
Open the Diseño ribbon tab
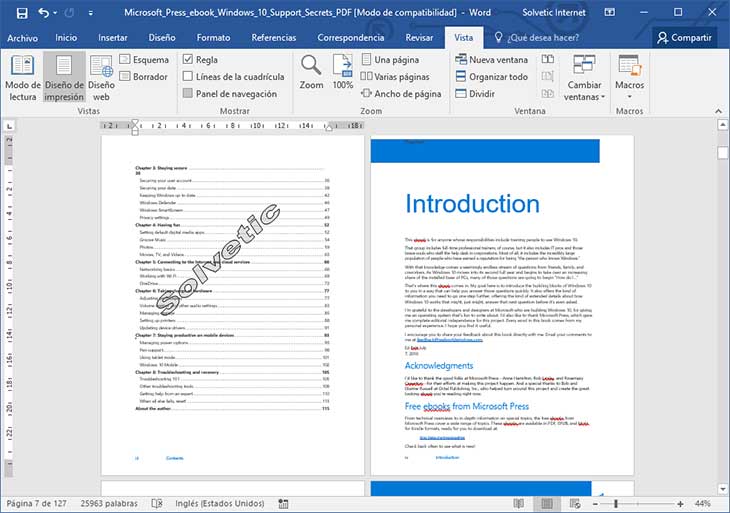(162, 38)
